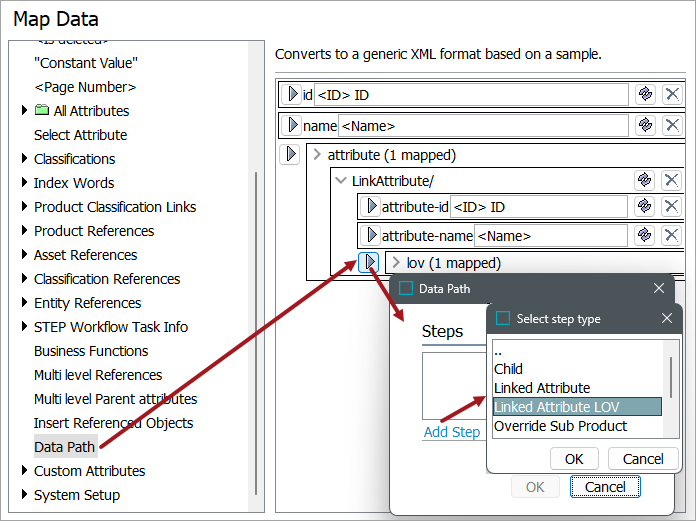Click the highlighted map arrow beside lov row
Viewport: 696px width, 521px height.
point(369,262)
